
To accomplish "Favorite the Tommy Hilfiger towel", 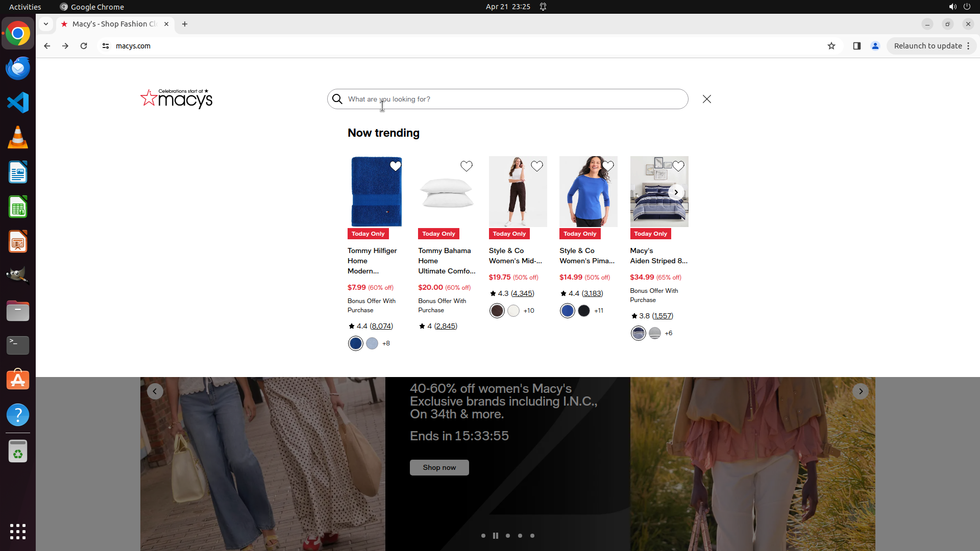I will tap(395, 166).
